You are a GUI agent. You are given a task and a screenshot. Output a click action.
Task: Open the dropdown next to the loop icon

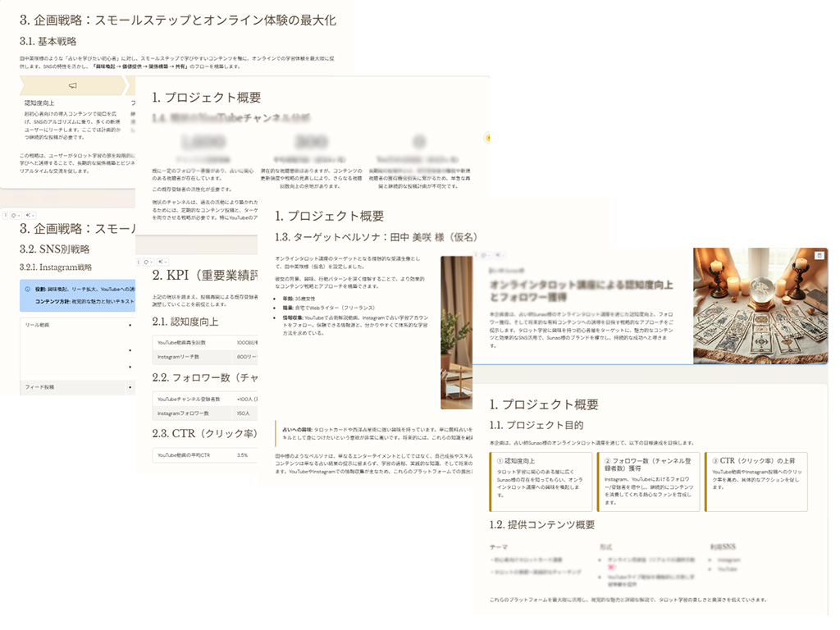(152, 262)
